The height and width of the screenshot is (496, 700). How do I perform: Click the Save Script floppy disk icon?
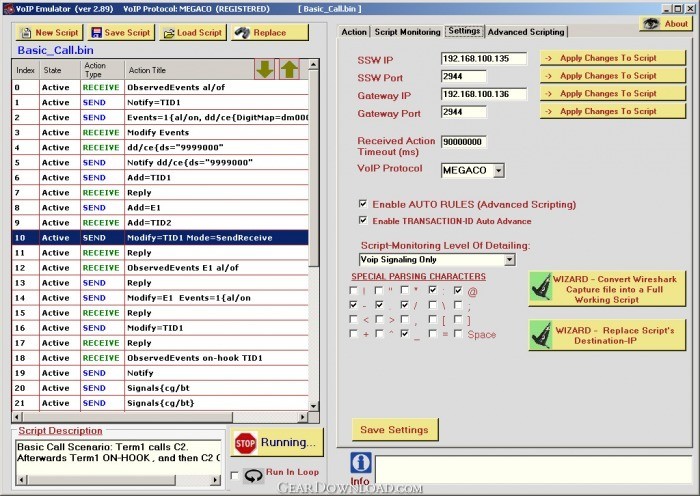pos(96,33)
